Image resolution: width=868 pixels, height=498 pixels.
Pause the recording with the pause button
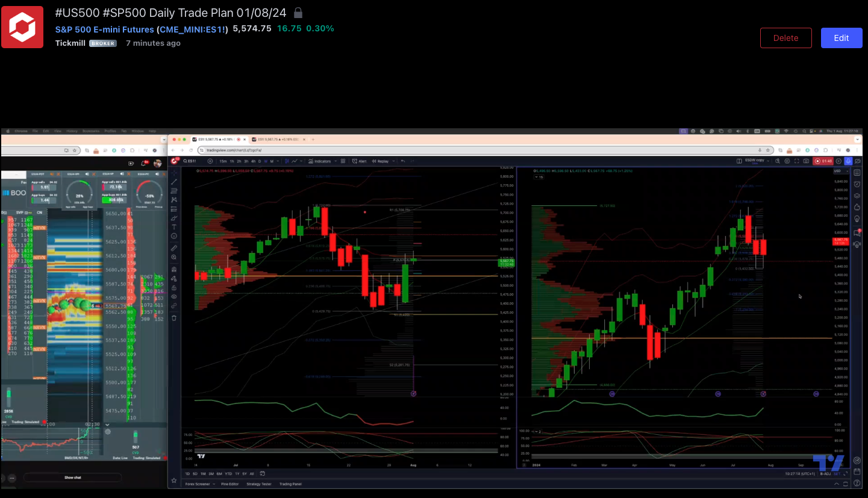838,161
